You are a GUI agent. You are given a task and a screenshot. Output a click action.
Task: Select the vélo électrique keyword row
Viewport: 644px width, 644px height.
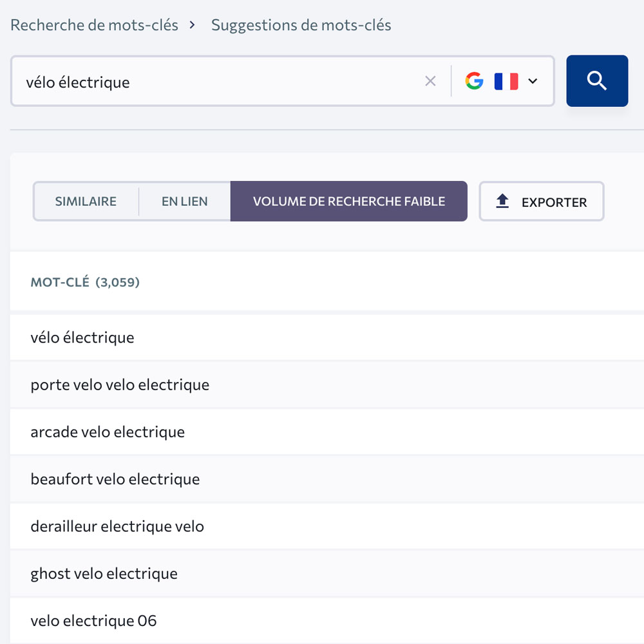tap(327, 337)
